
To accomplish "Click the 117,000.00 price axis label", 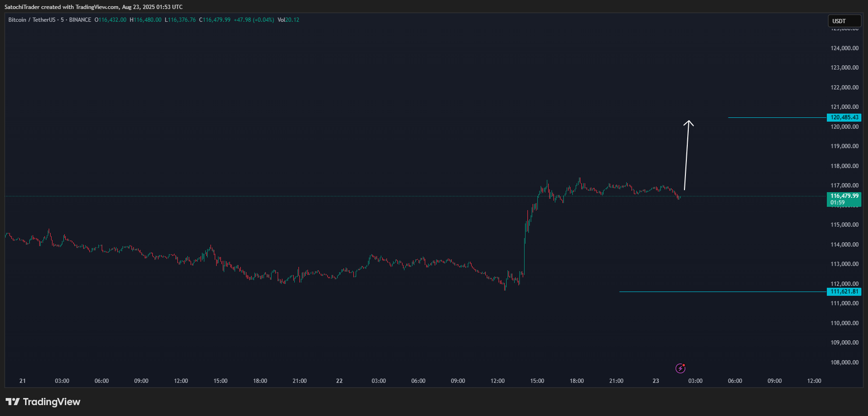I will coord(844,186).
